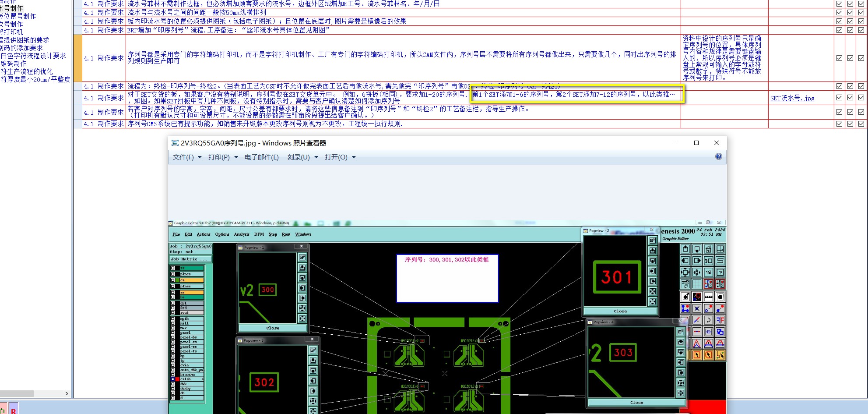Click the pan-left icon in Genesis toolbar

tap(685, 260)
